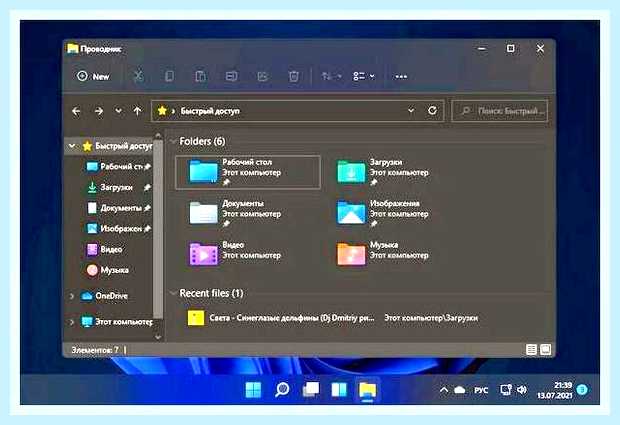Open the Sort options dropdown
This screenshot has height=425, width=620.
click(x=331, y=76)
